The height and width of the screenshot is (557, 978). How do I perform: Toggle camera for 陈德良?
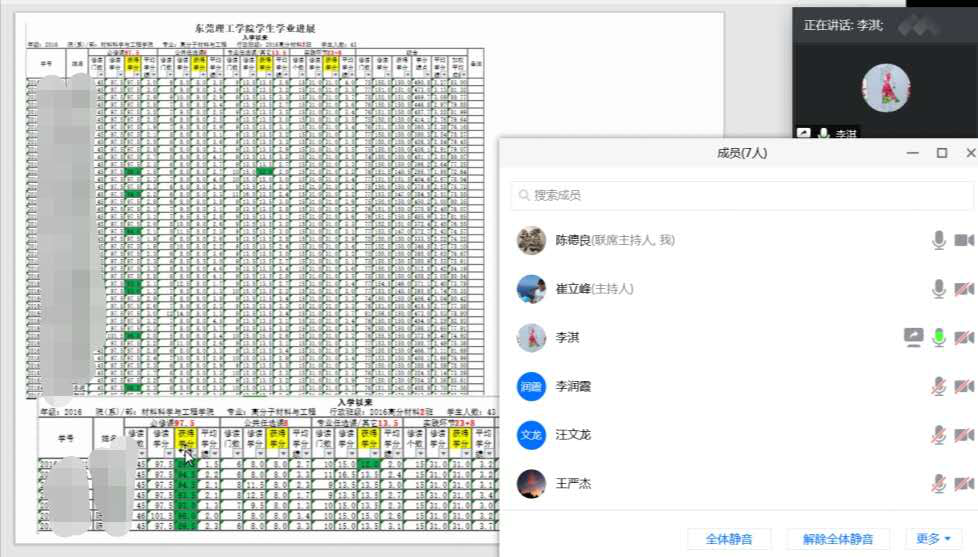964,240
